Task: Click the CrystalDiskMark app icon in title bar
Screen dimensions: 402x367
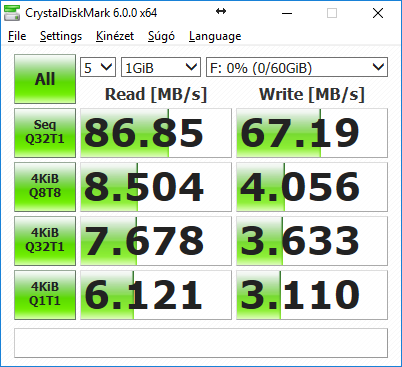Action: point(12,13)
